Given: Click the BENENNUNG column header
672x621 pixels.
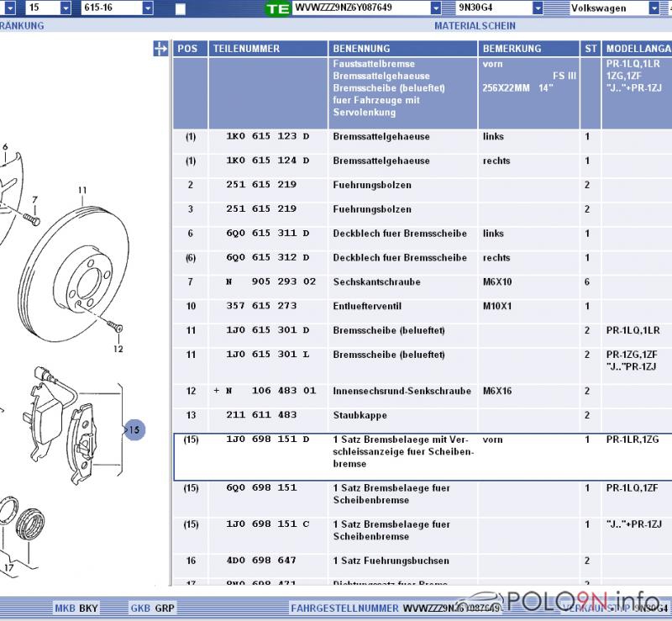Looking at the screenshot, I should pyautogui.click(x=403, y=49).
